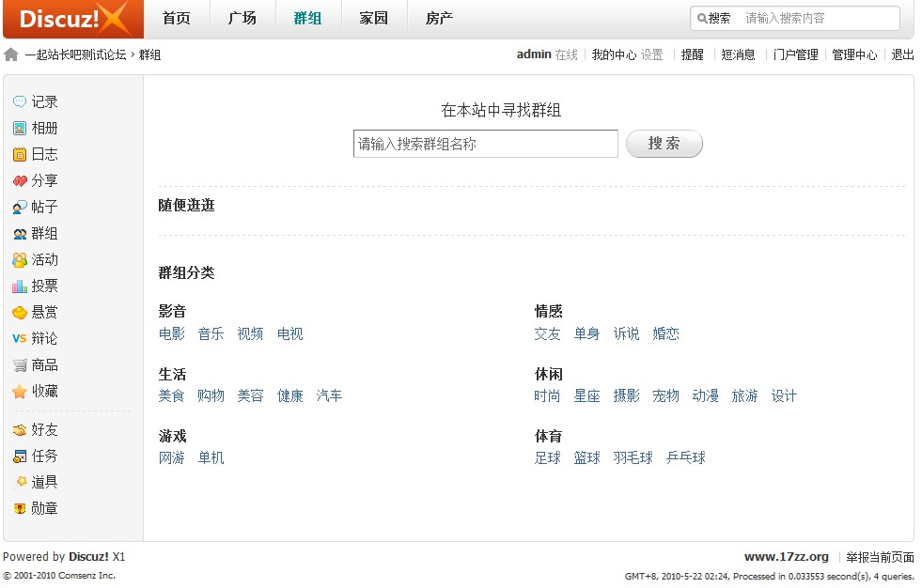Open the 旅游 group category
The image size is (922, 588).
[x=745, y=395]
